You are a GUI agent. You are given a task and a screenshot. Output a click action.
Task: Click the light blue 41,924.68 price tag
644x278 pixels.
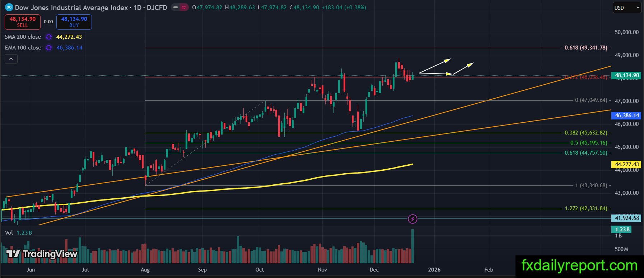coord(627,218)
